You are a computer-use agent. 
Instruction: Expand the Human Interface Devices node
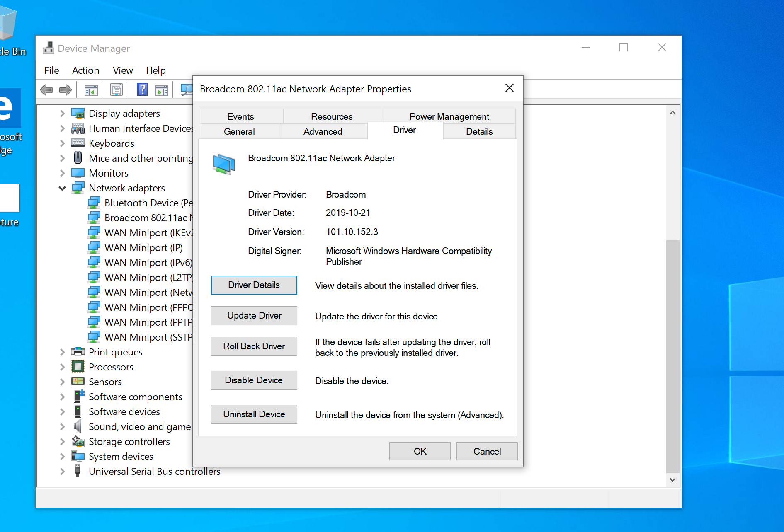pos(62,128)
